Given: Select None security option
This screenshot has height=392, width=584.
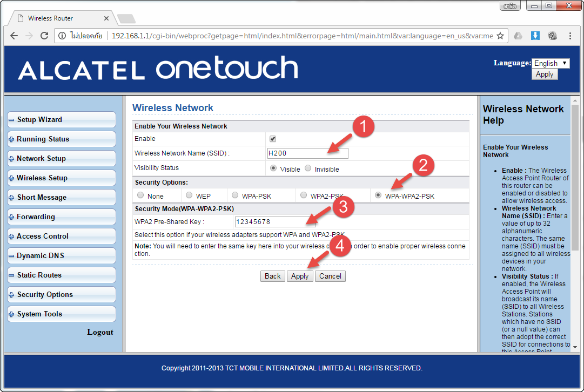Looking at the screenshot, I should (140, 195).
